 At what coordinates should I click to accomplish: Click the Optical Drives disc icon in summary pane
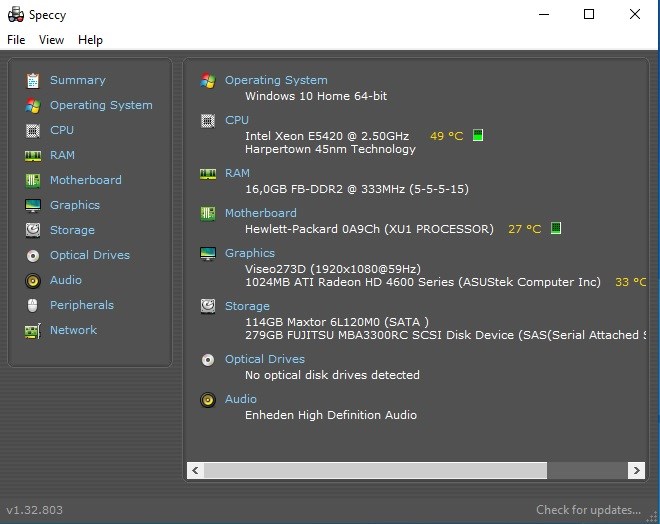click(x=208, y=359)
